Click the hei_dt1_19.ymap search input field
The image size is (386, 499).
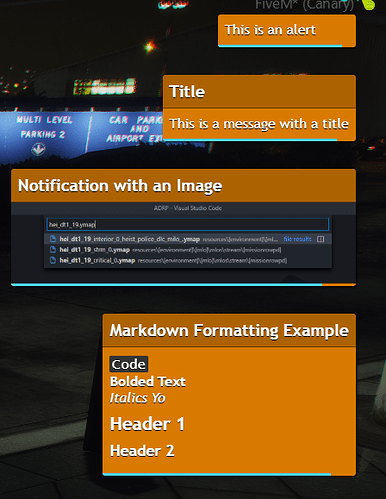pyautogui.click(x=188, y=224)
